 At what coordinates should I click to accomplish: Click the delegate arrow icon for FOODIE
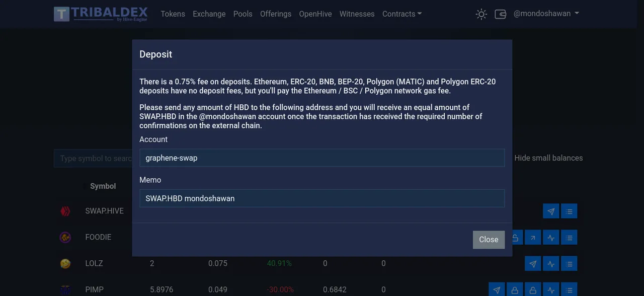tap(533, 237)
